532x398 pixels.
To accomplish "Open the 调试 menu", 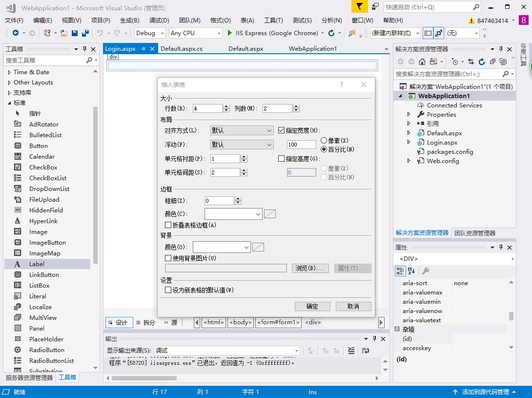I will click(x=159, y=20).
